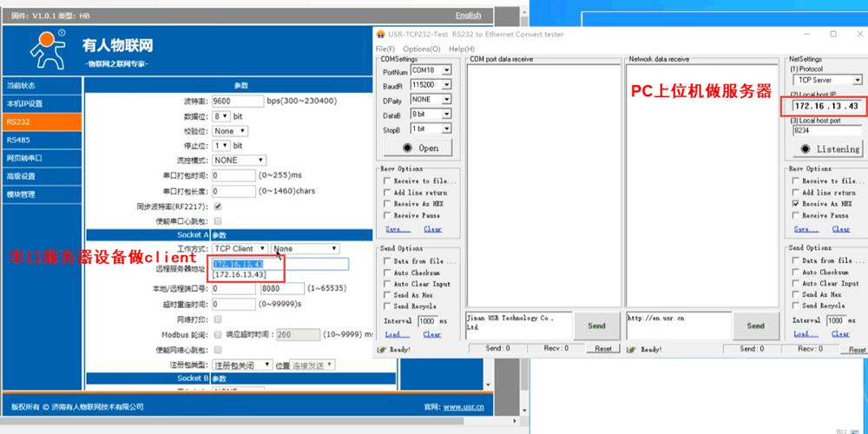
Task: Enable 同步波特率(RF2217) checkbox
Action: pyautogui.click(x=217, y=207)
